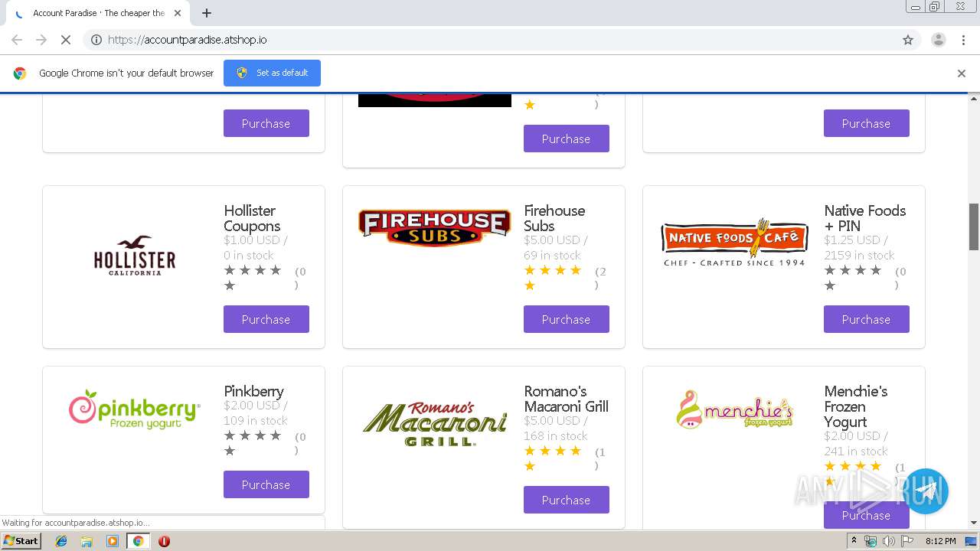View site information icon in address bar
This screenshot has width=980, height=551.
tap(96, 40)
